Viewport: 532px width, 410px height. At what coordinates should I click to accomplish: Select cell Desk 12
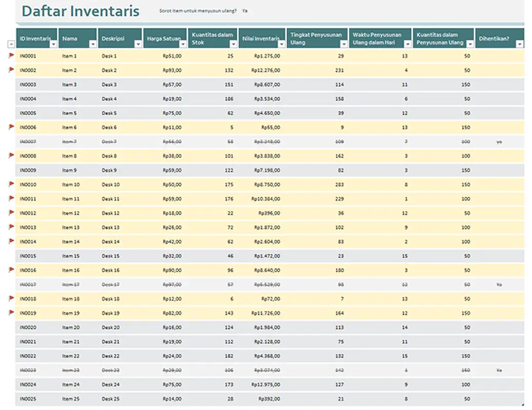(x=111, y=213)
